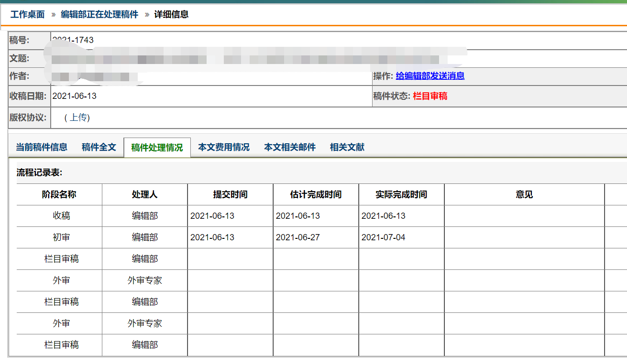The height and width of the screenshot is (364, 627).
Task: Click the 提交时间 column header
Action: [230, 194]
